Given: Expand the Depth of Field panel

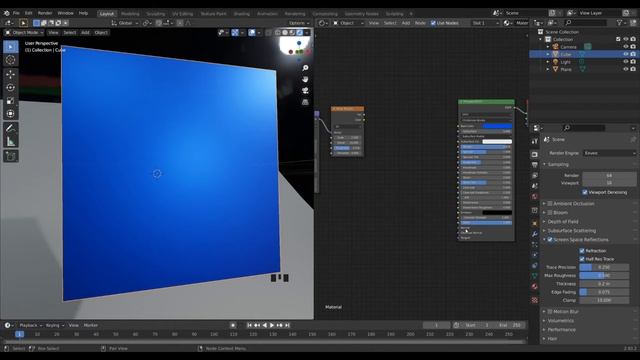Looking at the screenshot, I should point(563,222).
